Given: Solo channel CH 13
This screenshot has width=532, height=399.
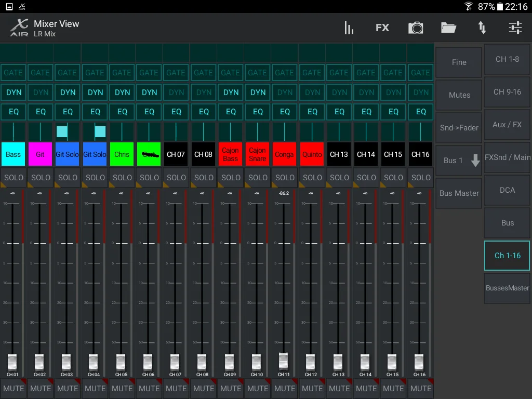Looking at the screenshot, I should (339, 178).
